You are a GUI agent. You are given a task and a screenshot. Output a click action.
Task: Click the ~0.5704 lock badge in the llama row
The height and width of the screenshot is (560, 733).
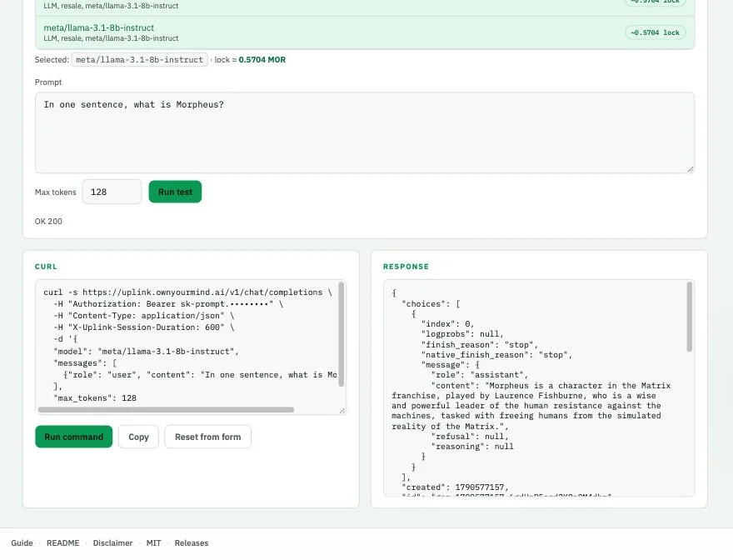point(655,32)
